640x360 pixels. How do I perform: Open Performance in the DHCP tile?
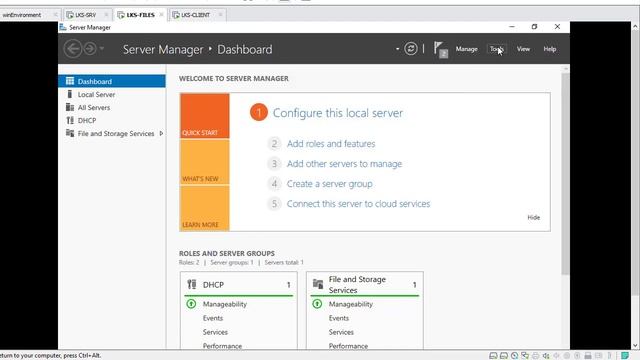tap(222, 346)
